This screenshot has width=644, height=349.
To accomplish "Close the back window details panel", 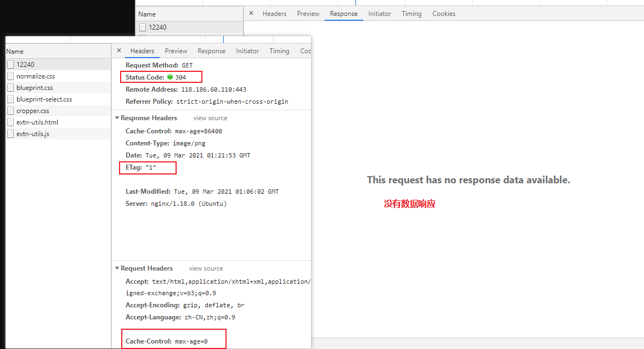I will [251, 13].
